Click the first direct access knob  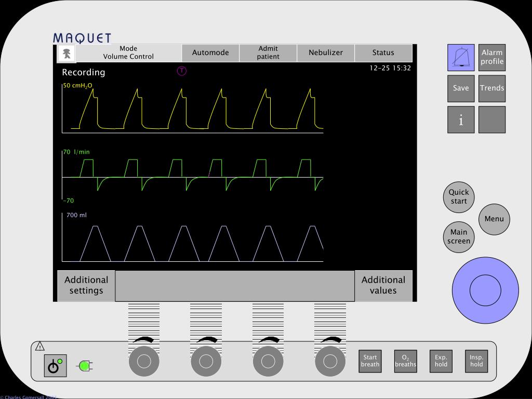pos(144,362)
